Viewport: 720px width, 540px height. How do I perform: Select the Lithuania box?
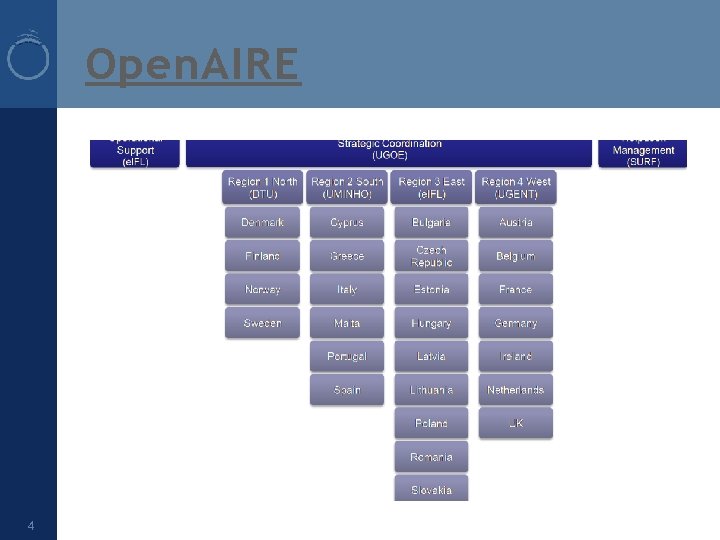(431, 390)
